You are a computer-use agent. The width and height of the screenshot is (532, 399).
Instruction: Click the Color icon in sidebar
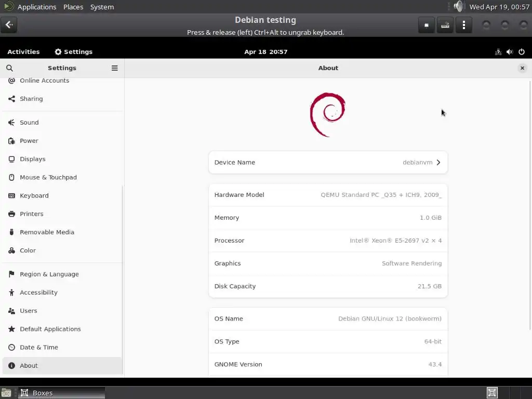tap(11, 251)
